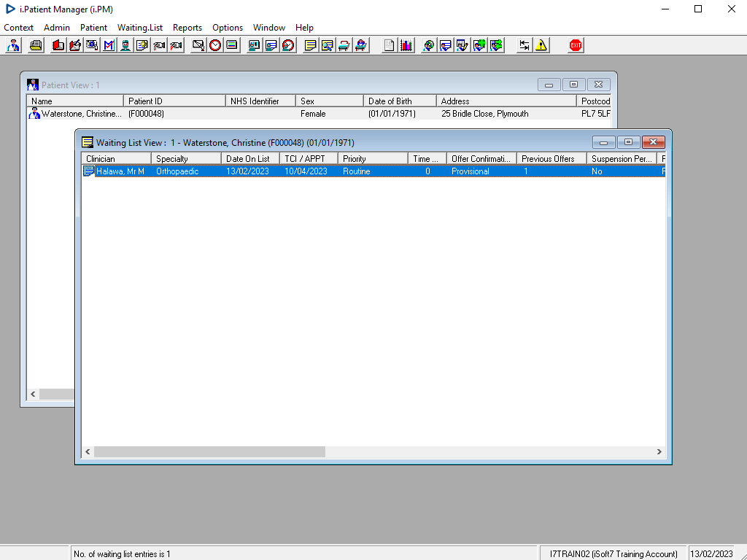
Task: Click the coloured lines monitor toolbar icon
Action: coord(232,45)
